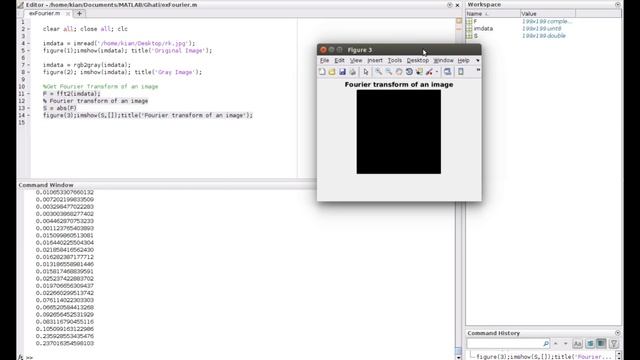Toggle the first blue match option button in Command History
The width and height of the screenshot is (640, 360).
[590, 344]
